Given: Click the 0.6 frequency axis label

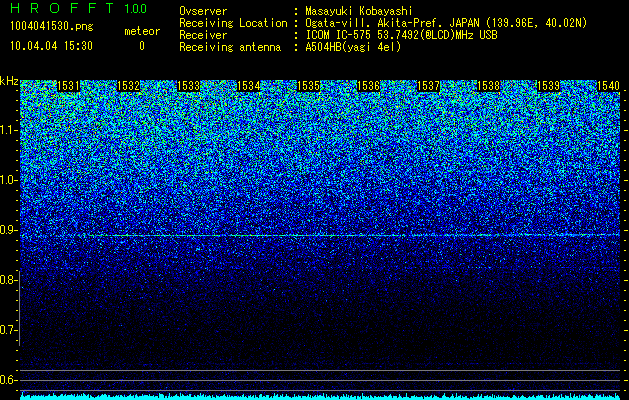Looking at the screenshot, I should 8,380.
